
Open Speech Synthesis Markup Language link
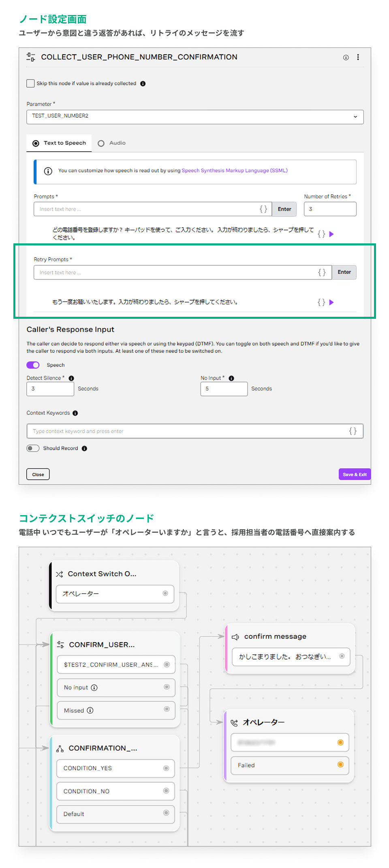click(x=235, y=171)
